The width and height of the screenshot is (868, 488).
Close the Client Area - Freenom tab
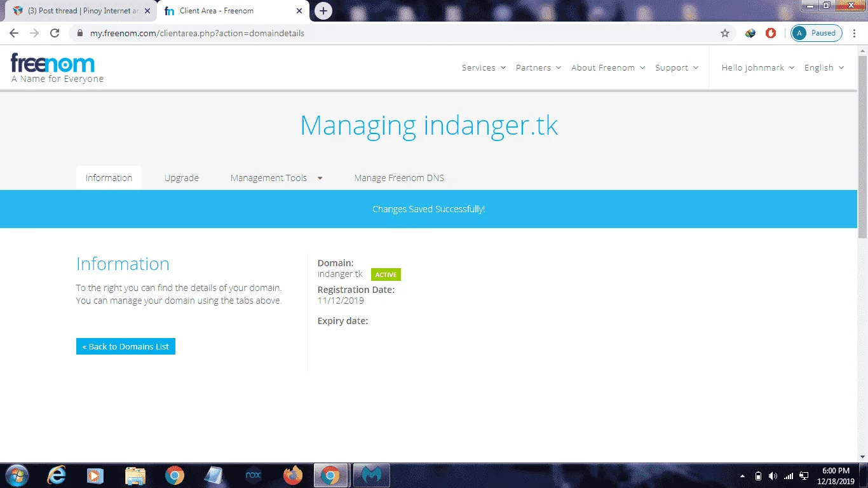coord(299,11)
